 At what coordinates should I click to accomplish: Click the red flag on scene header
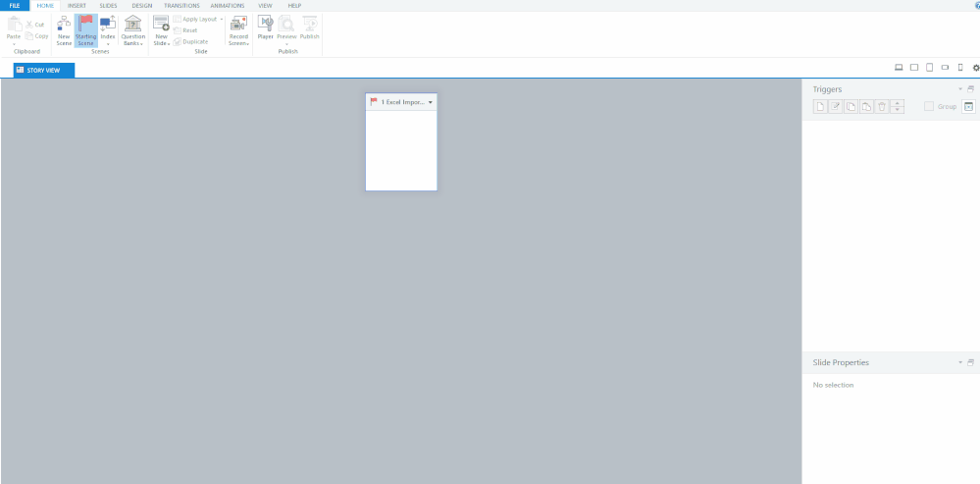click(x=374, y=101)
